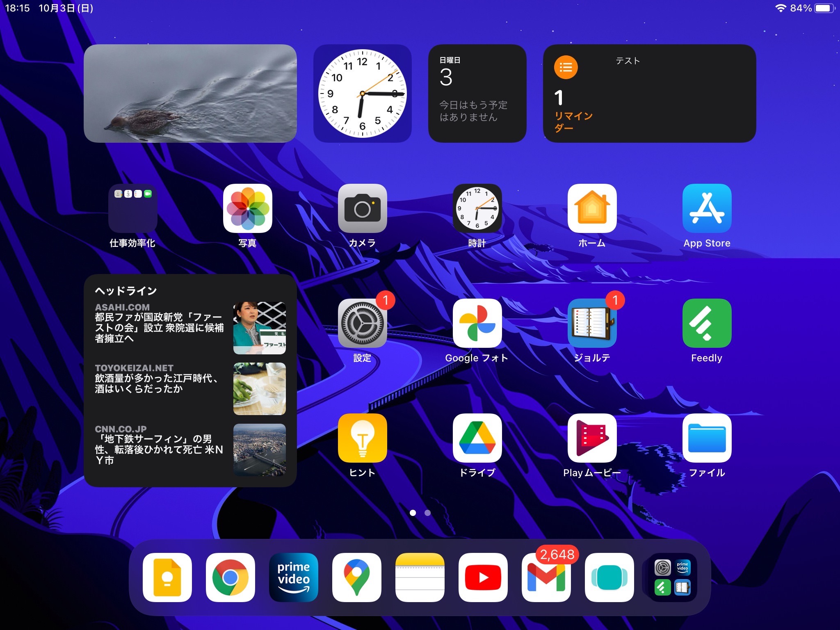Open Play ムービー
The height and width of the screenshot is (630, 840).
click(592, 438)
